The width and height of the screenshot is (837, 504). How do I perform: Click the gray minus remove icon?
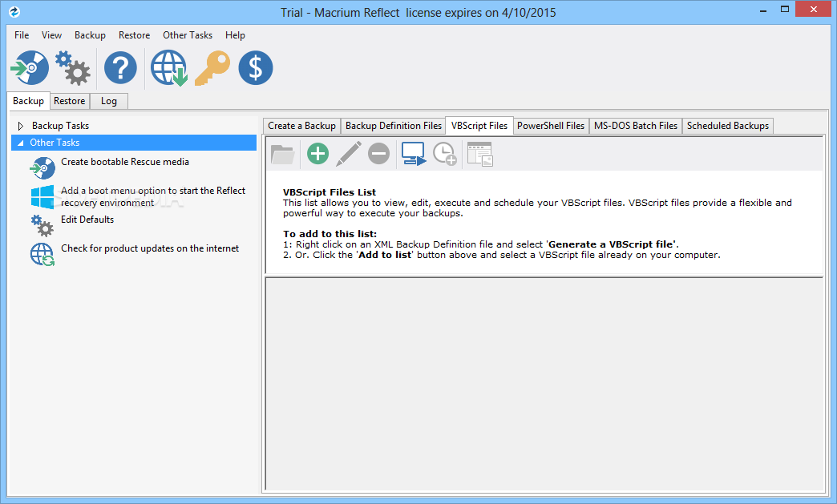[x=379, y=154]
